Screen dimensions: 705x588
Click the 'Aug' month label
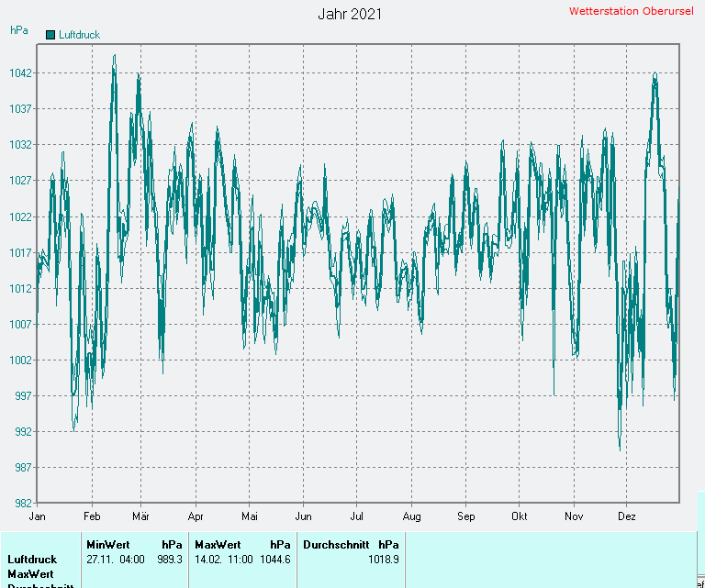(412, 516)
